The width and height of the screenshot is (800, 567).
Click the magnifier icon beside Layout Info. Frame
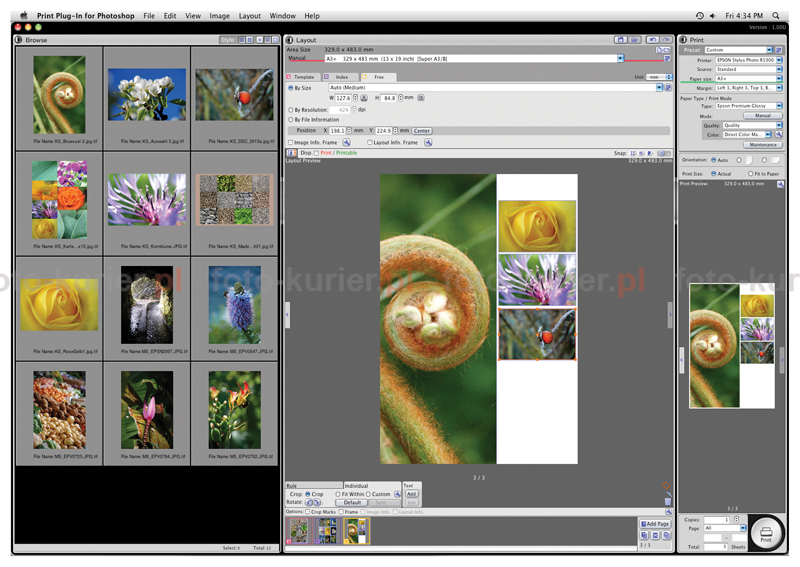(428, 143)
